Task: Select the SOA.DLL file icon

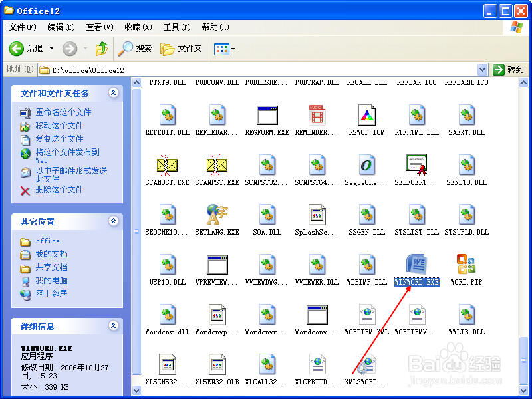Action: pos(267,214)
